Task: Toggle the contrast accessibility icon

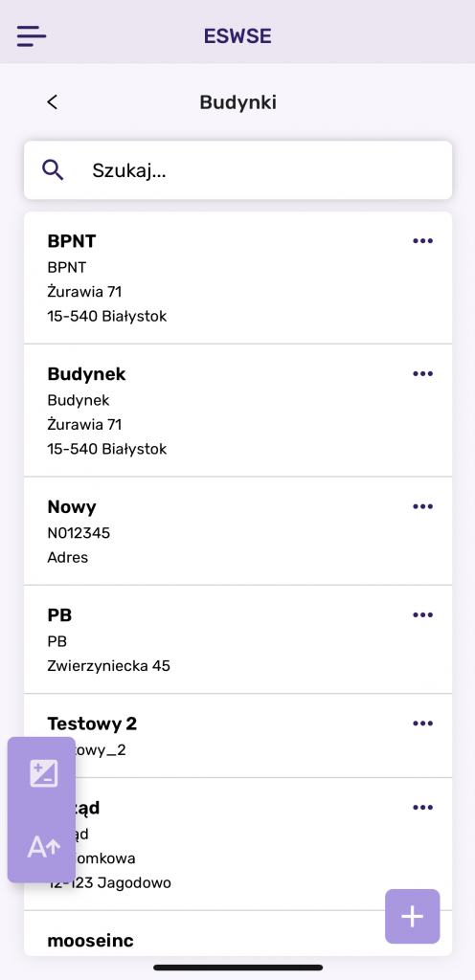Action: point(44,773)
